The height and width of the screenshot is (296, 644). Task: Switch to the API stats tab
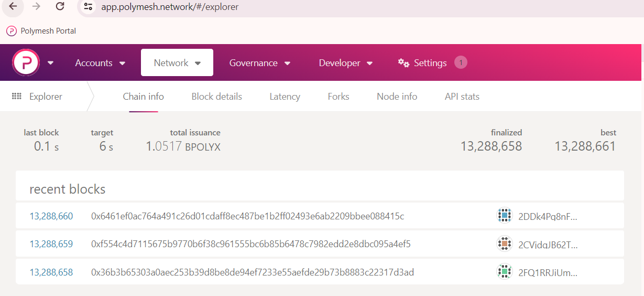pyautogui.click(x=462, y=97)
